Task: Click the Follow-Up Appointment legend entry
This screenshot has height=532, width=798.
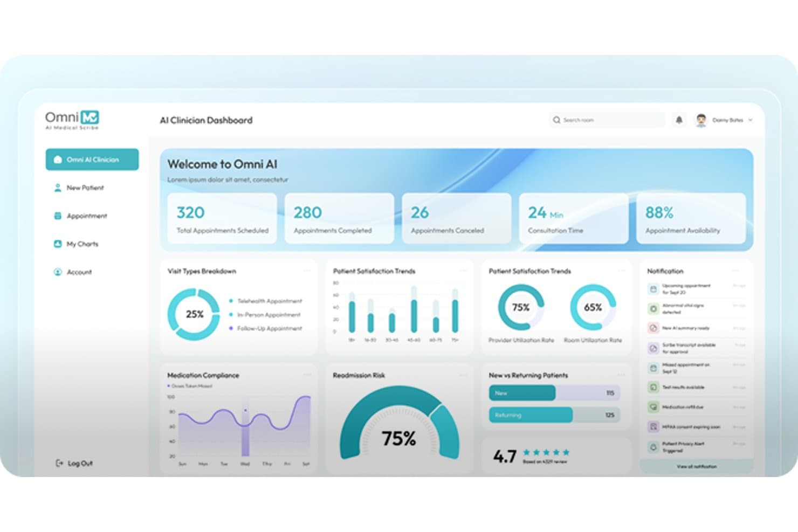Action: pyautogui.click(x=265, y=328)
